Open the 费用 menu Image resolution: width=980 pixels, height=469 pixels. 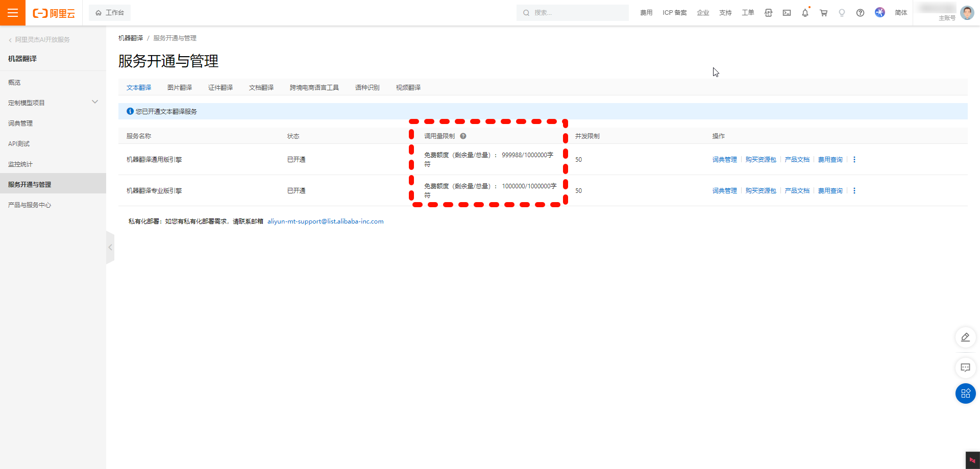pyautogui.click(x=646, y=13)
